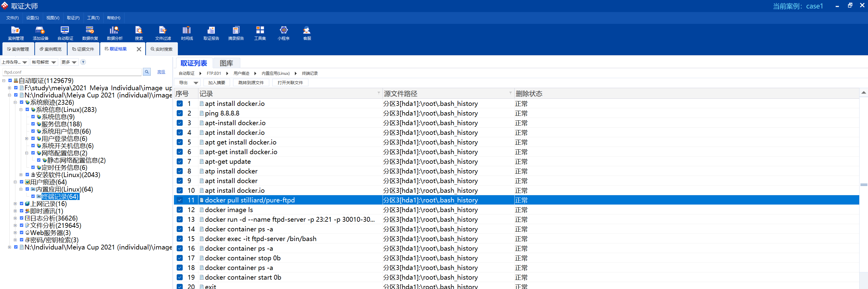Click the search magnifier next to ftpd.conf
Viewport: 868px width, 289px height.
click(x=147, y=72)
